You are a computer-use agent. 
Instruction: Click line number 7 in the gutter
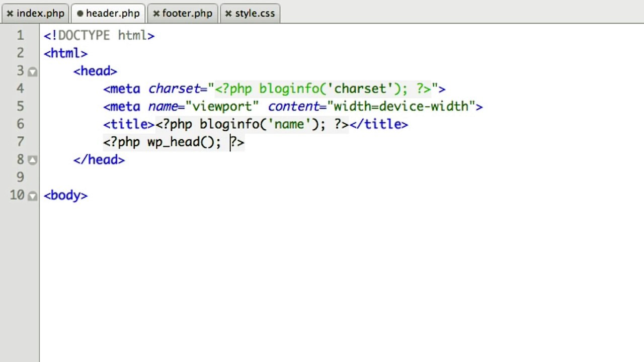pyautogui.click(x=20, y=142)
